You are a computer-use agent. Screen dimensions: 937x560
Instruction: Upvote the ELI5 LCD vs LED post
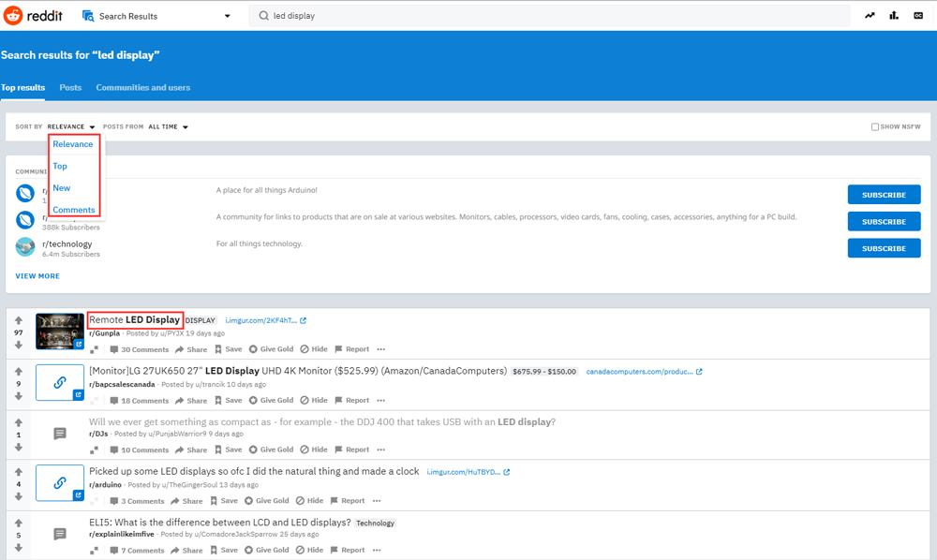click(19, 523)
